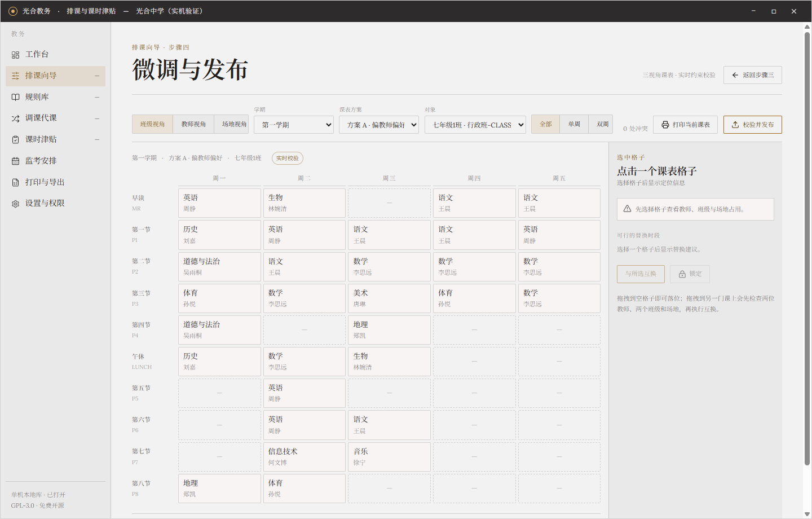Select the 周四 第三节 体育 cell

point(474,298)
